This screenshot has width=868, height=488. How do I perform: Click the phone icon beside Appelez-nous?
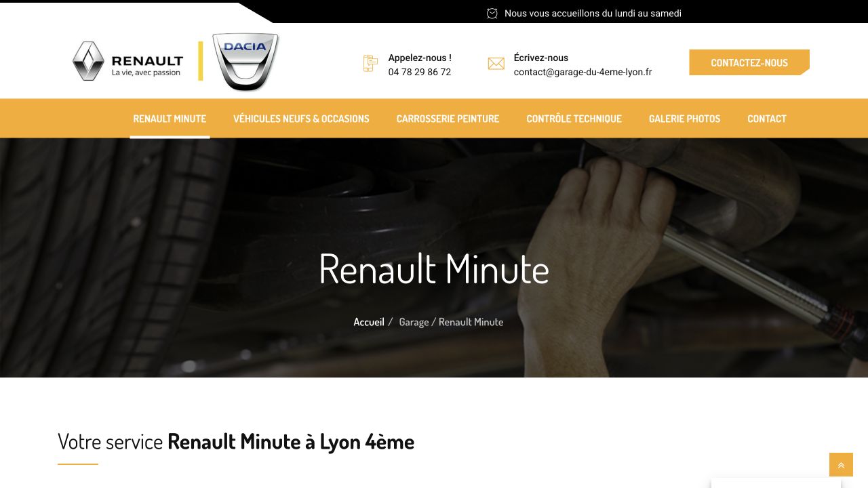point(370,64)
